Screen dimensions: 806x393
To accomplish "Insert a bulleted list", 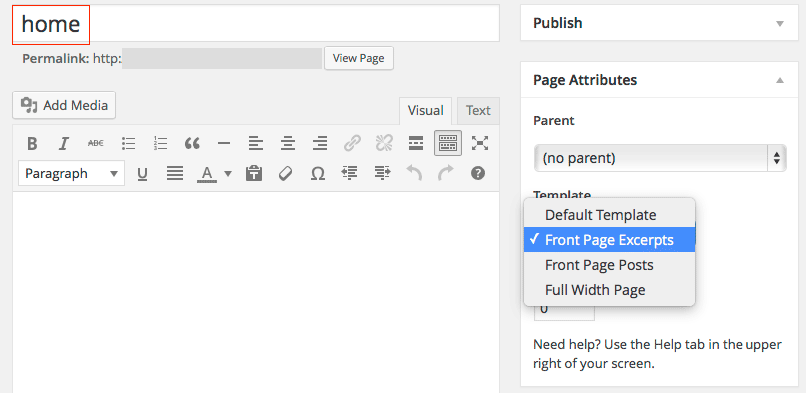I will pyautogui.click(x=128, y=143).
